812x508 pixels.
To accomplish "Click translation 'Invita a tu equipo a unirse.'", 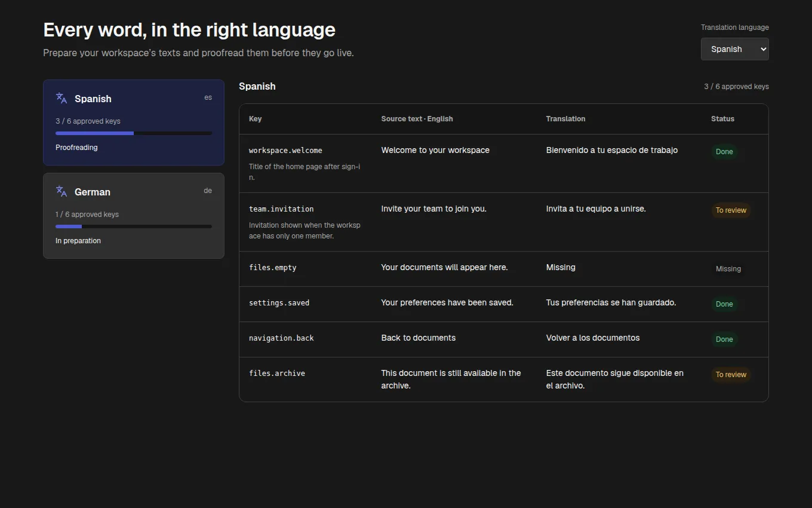I will tap(596, 209).
